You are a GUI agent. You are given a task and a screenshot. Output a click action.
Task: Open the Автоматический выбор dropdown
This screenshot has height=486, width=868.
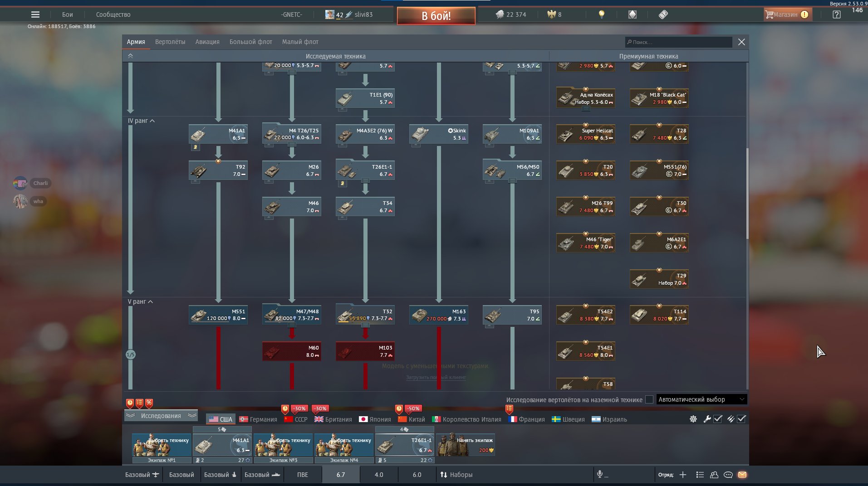[701, 399]
